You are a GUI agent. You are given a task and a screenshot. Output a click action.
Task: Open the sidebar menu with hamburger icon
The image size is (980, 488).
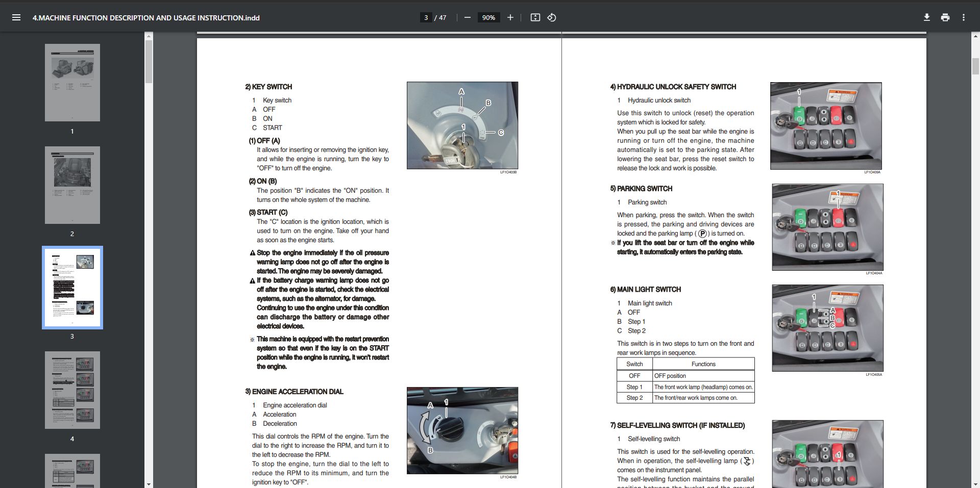click(17, 17)
